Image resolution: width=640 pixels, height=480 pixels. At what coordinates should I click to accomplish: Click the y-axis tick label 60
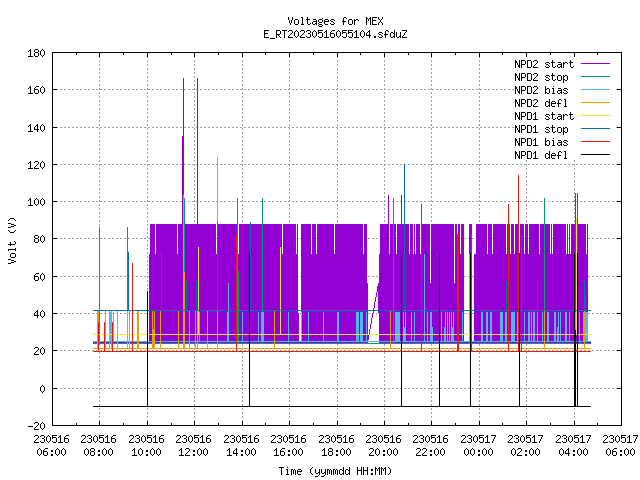click(39, 277)
